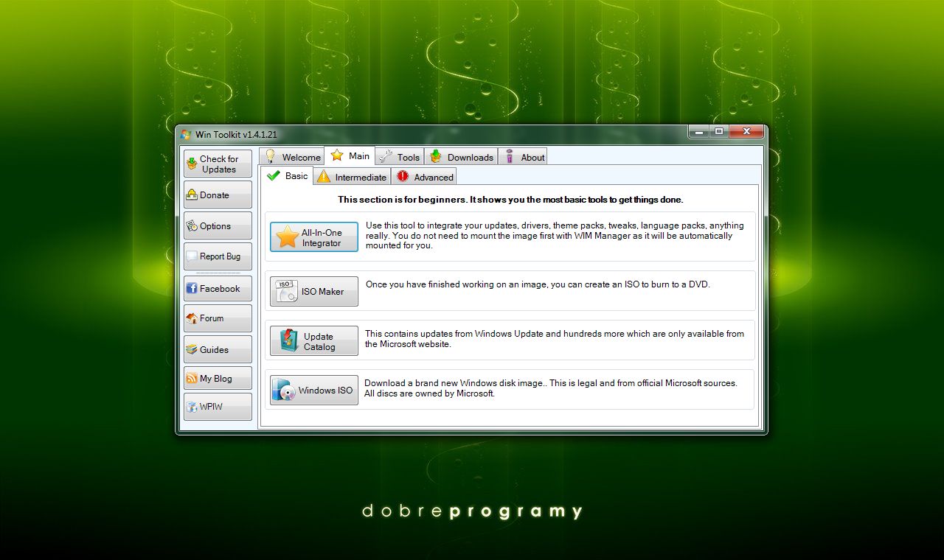This screenshot has width=944, height=560.
Task: Open the My Blog link
Action: 218,378
